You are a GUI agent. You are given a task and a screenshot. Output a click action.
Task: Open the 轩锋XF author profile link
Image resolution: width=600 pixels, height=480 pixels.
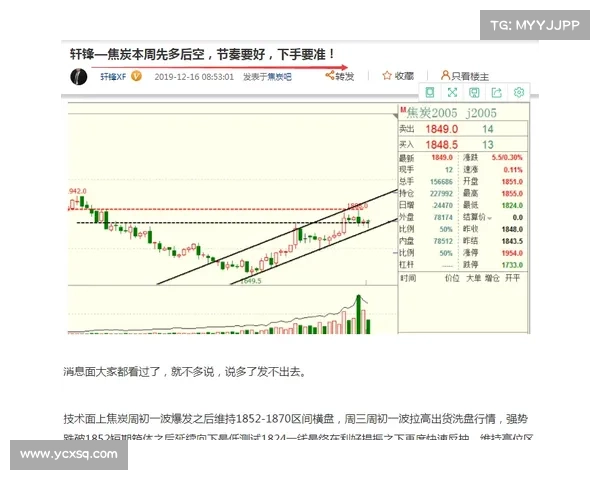coord(113,77)
